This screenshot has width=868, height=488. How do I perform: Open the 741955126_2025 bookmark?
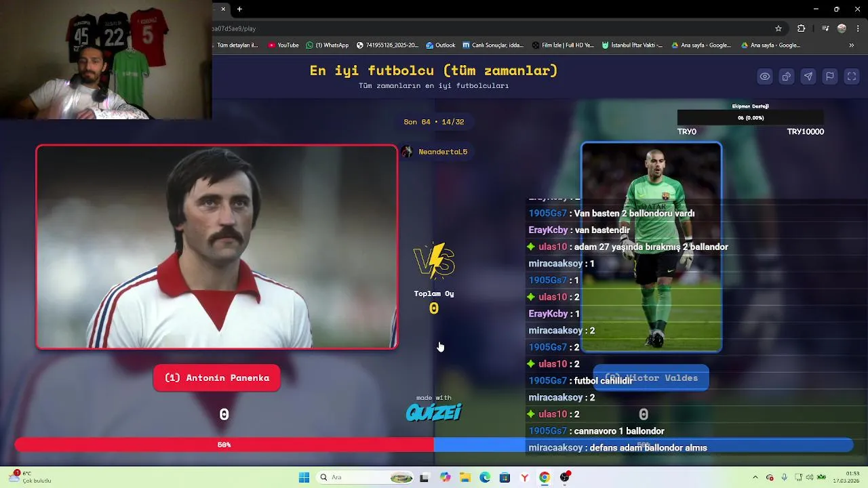388,45
